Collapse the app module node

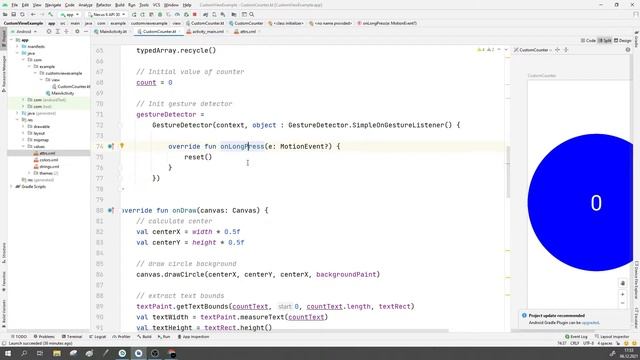12,40
